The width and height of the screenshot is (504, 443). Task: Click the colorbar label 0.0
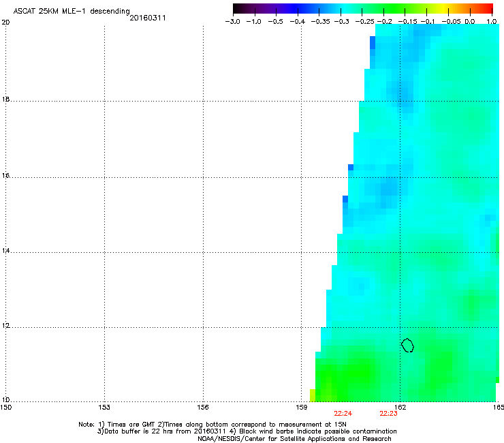coord(470,22)
